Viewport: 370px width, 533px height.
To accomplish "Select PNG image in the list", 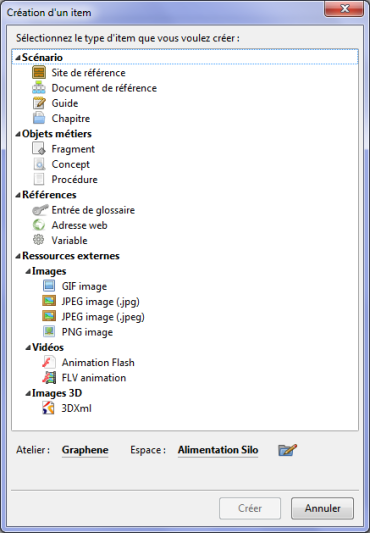I will [x=87, y=332].
